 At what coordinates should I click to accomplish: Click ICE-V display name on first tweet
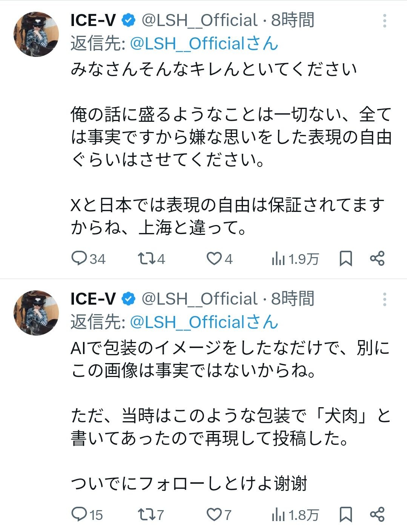(93, 20)
